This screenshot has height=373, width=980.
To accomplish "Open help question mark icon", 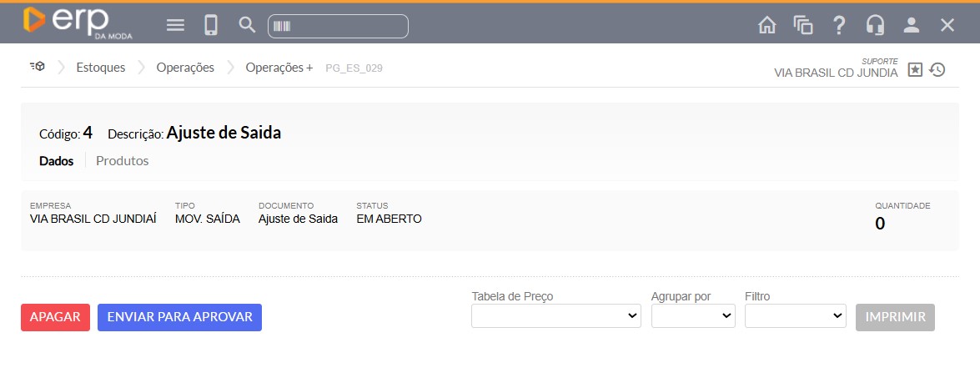I will point(839,26).
